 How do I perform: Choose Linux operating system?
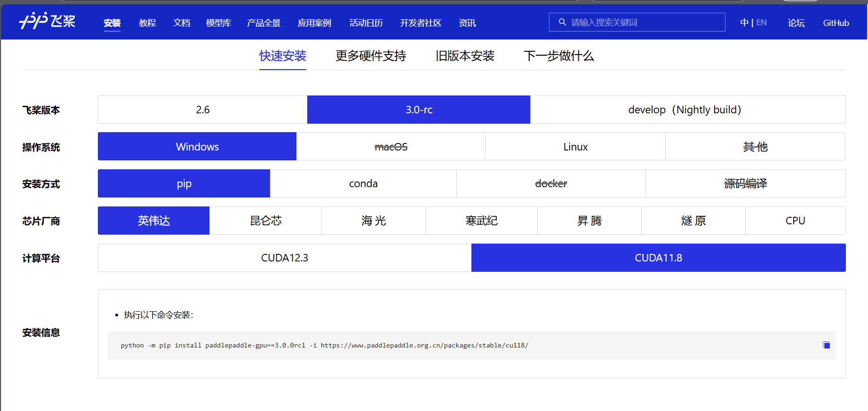pyautogui.click(x=575, y=146)
